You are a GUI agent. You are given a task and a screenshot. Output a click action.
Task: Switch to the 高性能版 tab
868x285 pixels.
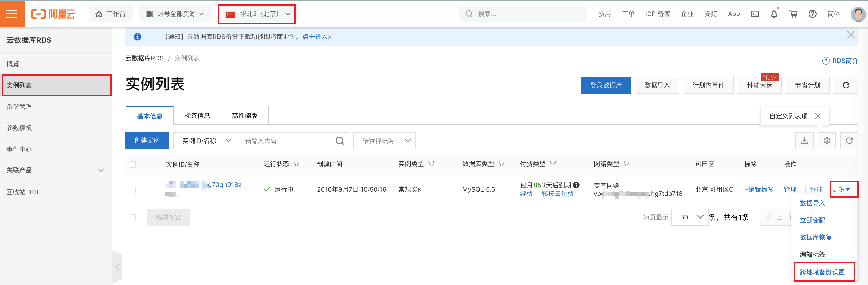pyautogui.click(x=245, y=116)
